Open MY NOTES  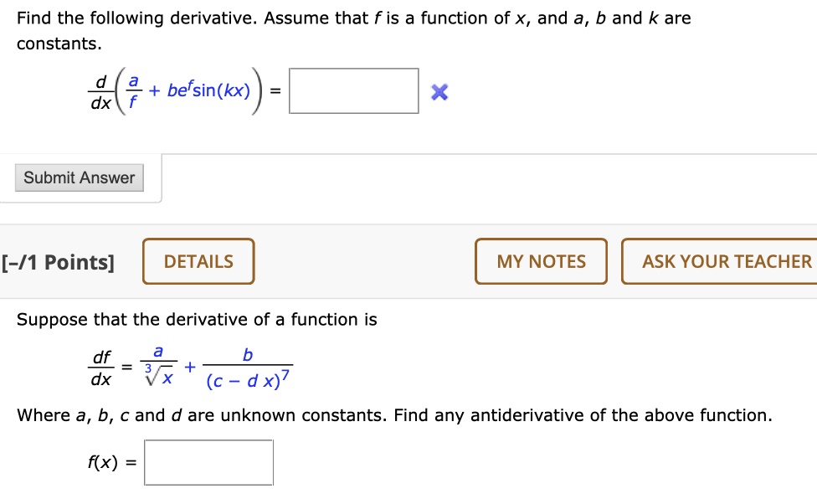coord(541,261)
